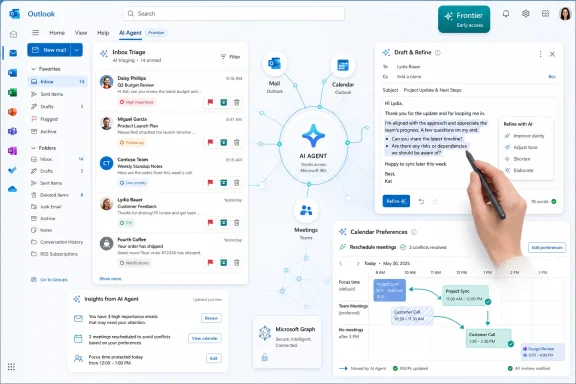Show Calendar Preferences info icon
The image size is (576, 384).
coord(414,232)
